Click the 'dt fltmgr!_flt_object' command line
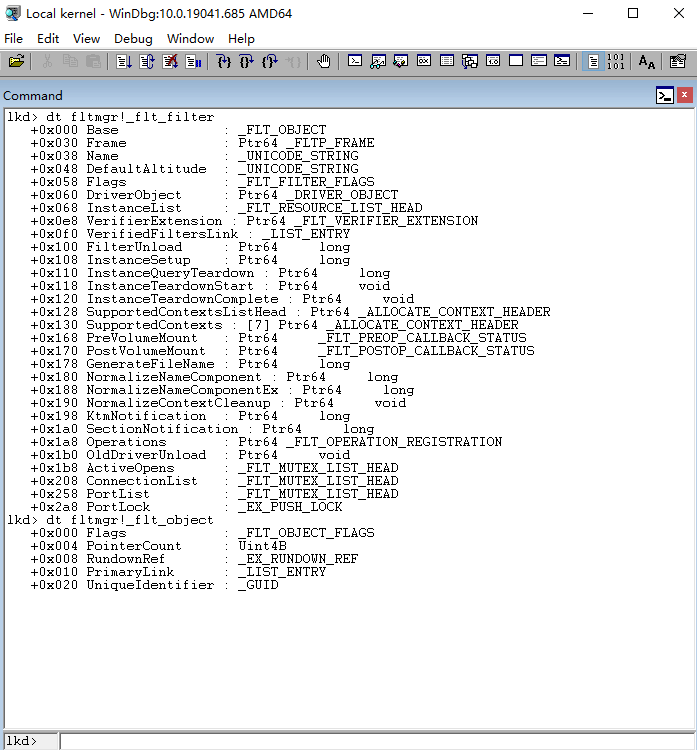This screenshot has height=750, width=697. [130, 520]
